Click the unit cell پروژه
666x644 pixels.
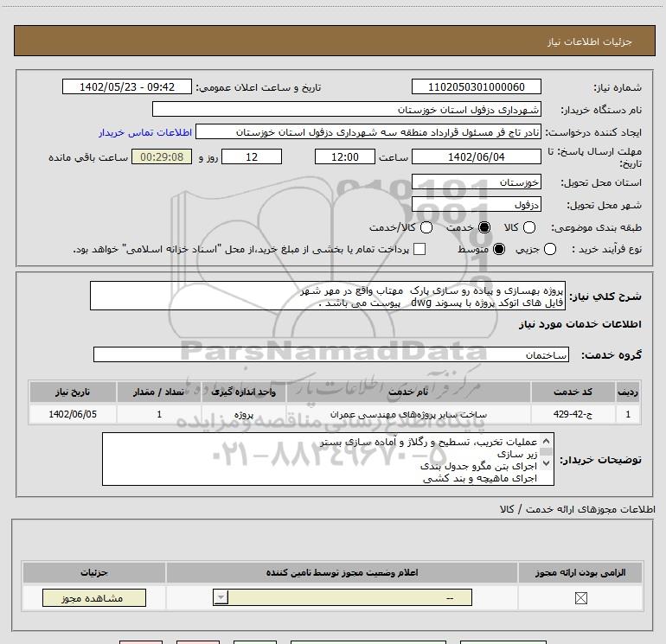(244, 414)
